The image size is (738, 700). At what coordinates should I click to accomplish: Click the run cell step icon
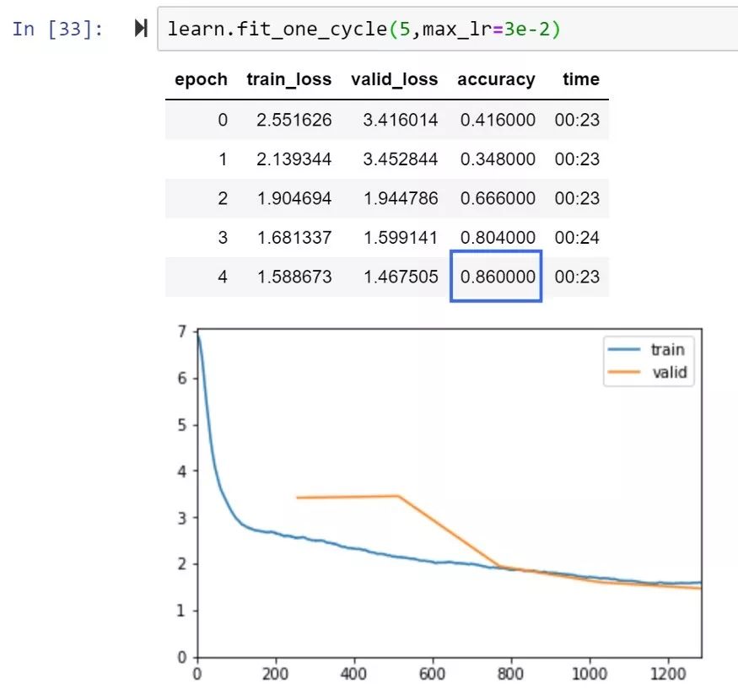click(141, 28)
